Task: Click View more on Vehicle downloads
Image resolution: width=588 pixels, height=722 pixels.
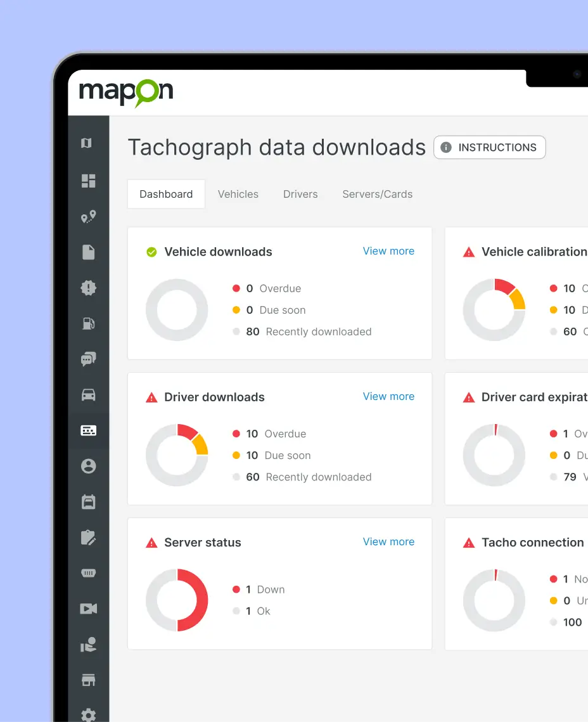Action: [388, 251]
